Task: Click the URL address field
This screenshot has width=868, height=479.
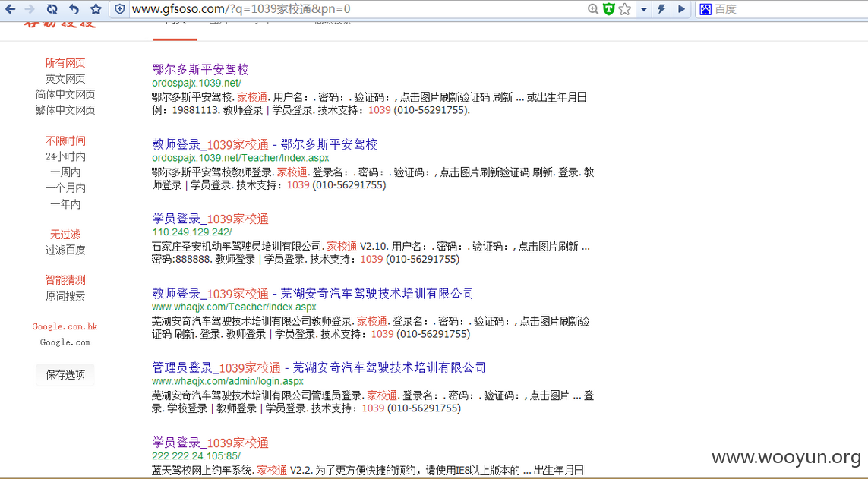Action: (x=355, y=9)
